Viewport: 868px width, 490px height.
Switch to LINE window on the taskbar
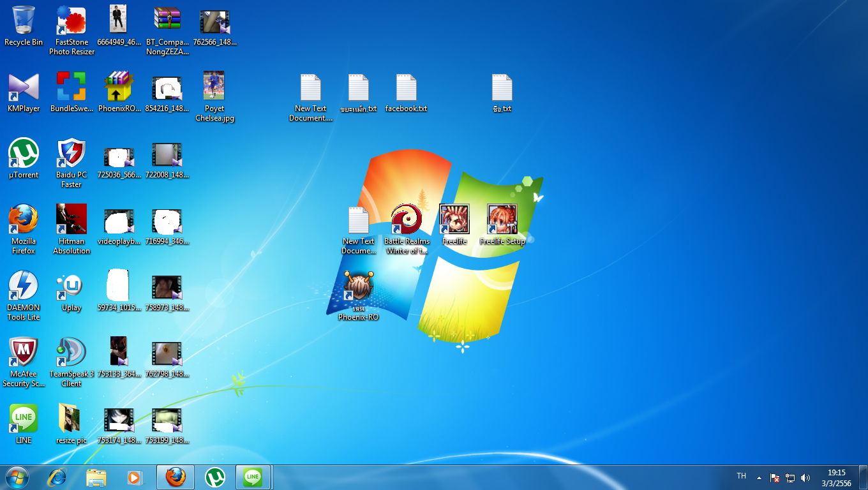[x=253, y=477]
